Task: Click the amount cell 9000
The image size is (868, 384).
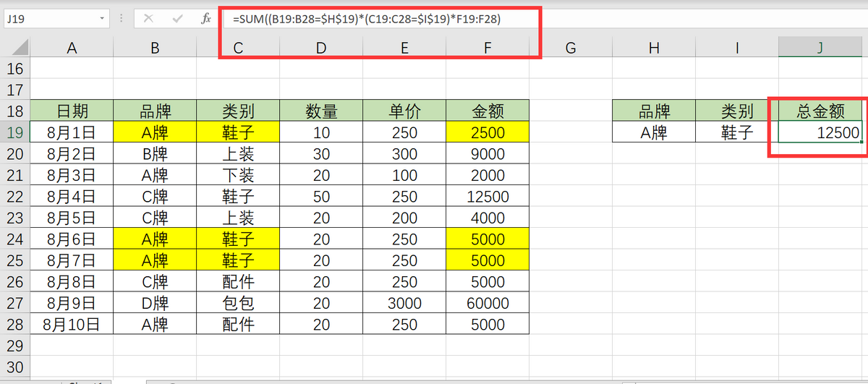Action: [488, 154]
